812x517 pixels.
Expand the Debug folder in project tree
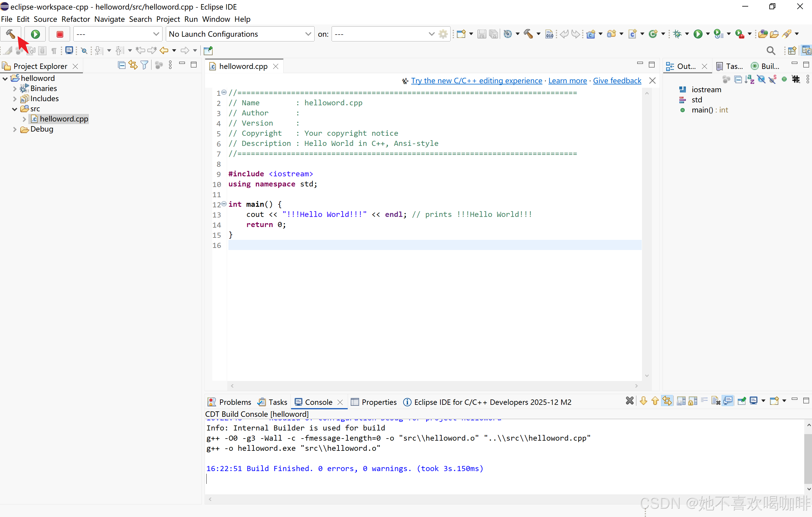(x=15, y=129)
